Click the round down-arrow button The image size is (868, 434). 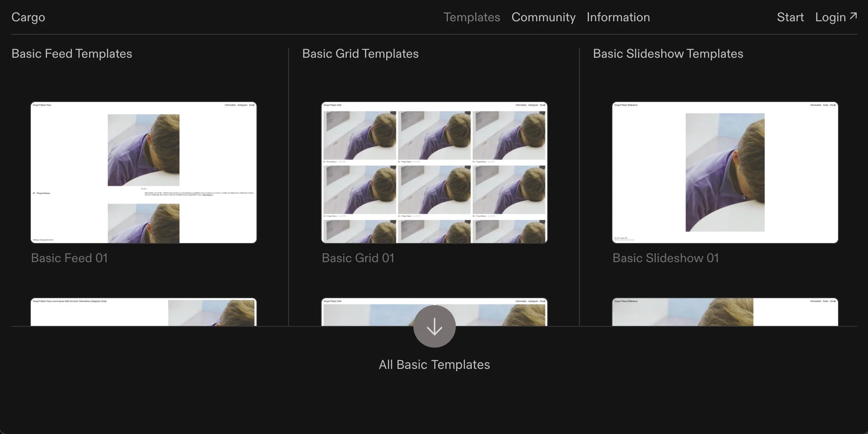(x=434, y=326)
